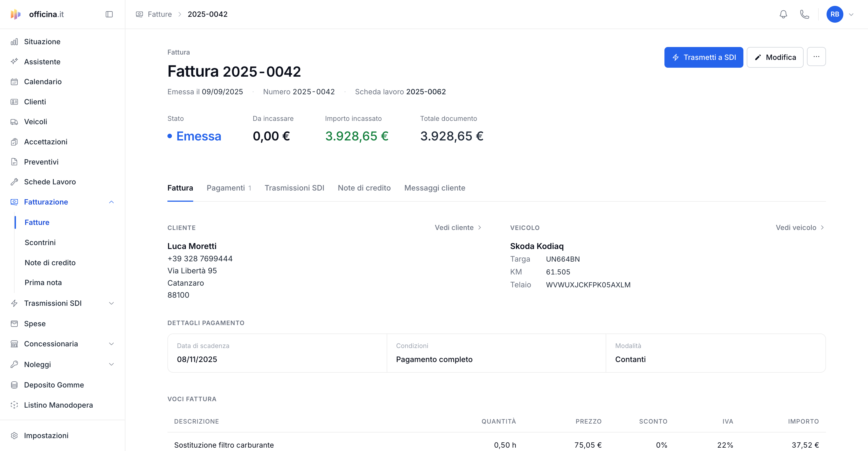Open the Messaggi cliente tab
868x451 pixels.
[x=434, y=188]
